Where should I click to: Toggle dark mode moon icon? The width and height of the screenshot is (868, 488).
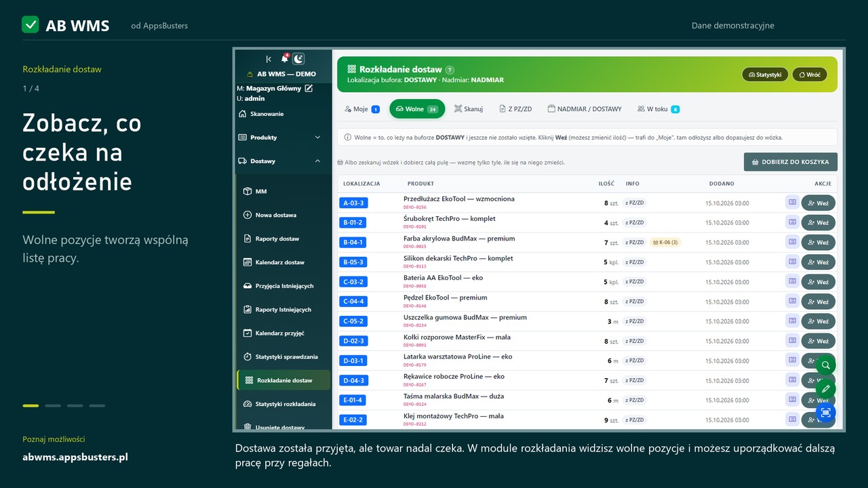298,59
